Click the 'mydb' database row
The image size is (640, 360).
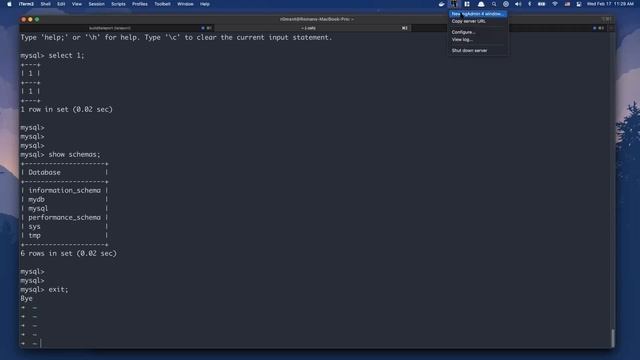click(x=64, y=200)
